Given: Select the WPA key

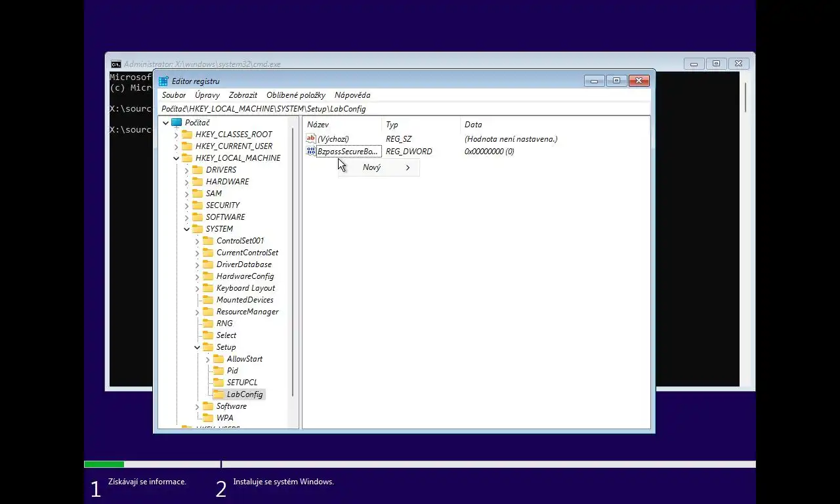Looking at the screenshot, I should pyautogui.click(x=224, y=418).
